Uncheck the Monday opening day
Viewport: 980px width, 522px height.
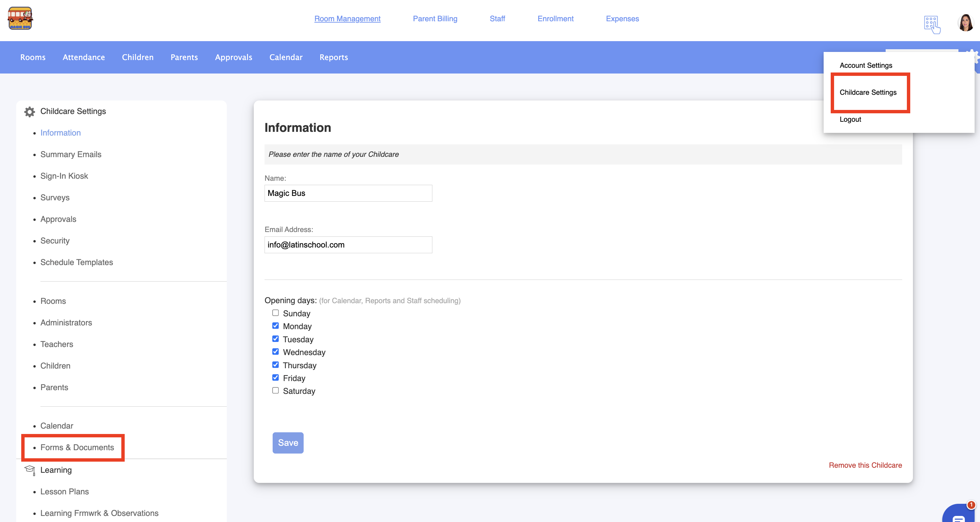tap(275, 326)
